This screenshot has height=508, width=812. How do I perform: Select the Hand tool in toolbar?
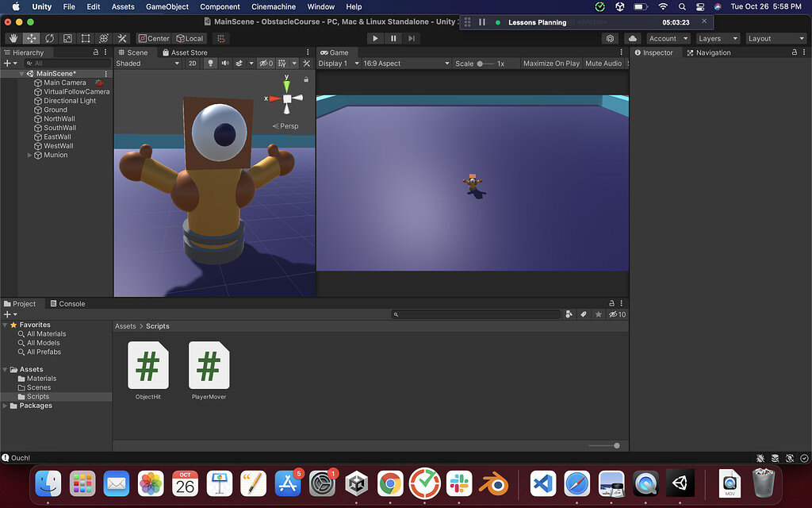tap(13, 38)
